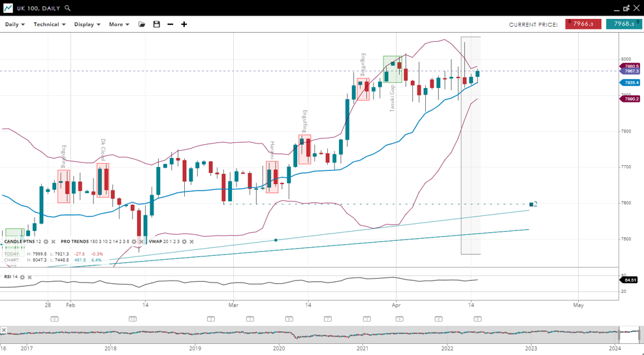The image size is (644, 355).
Task: Expand the Daily timeframe dropdown
Action: coord(14,24)
